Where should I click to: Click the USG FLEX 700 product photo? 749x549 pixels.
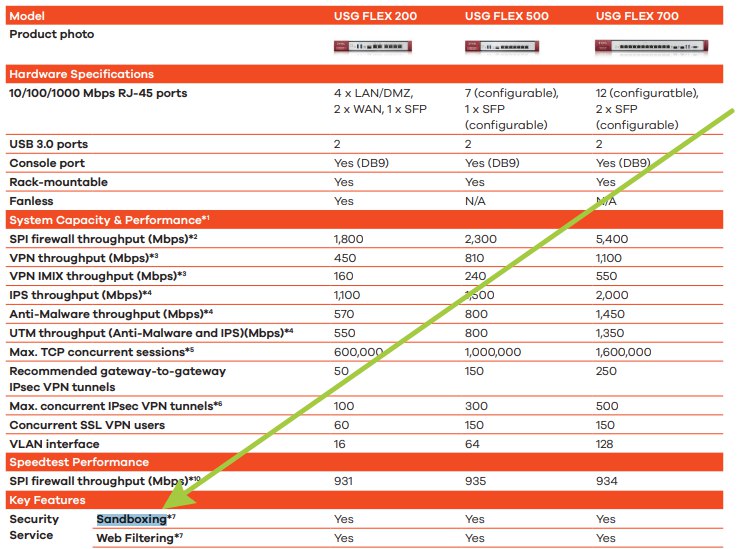click(652, 46)
